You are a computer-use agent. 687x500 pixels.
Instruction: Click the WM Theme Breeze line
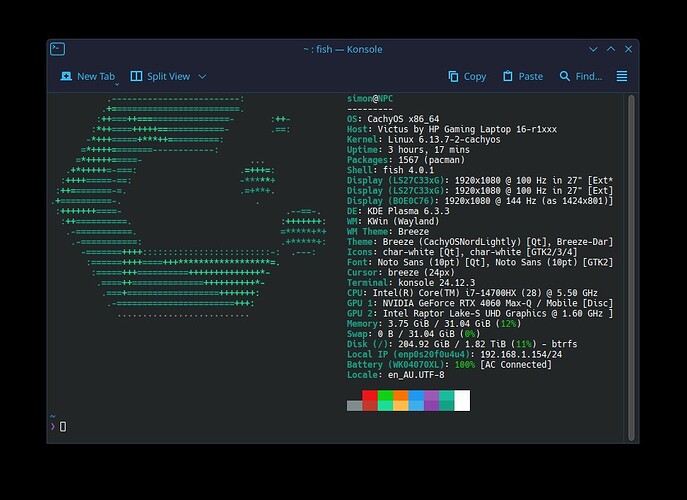[388, 231]
